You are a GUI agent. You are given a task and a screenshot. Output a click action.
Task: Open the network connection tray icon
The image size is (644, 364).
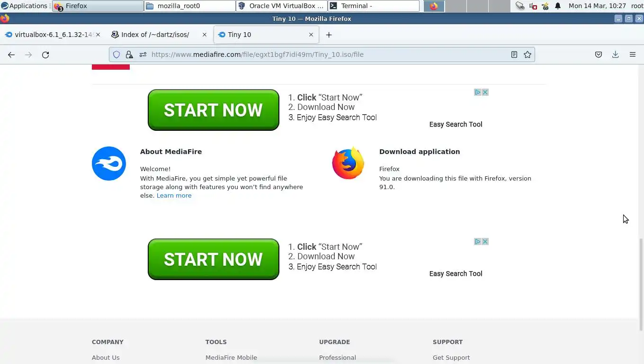pyautogui.click(x=520, y=6)
